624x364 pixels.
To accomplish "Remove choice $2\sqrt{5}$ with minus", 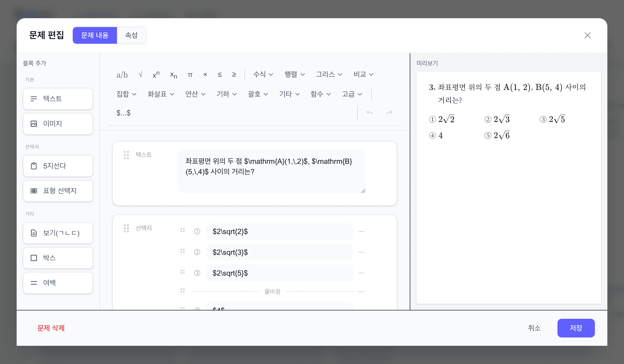I will point(361,273).
